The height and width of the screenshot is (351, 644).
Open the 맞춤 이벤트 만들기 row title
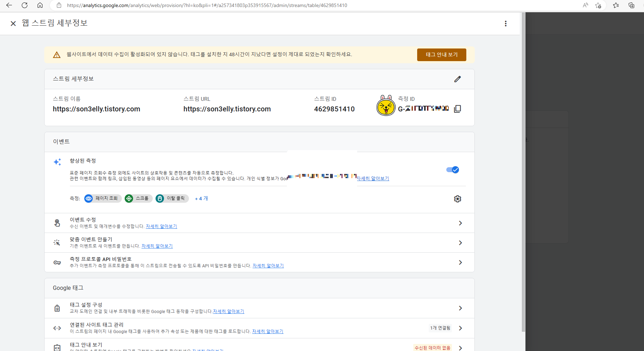click(91, 240)
